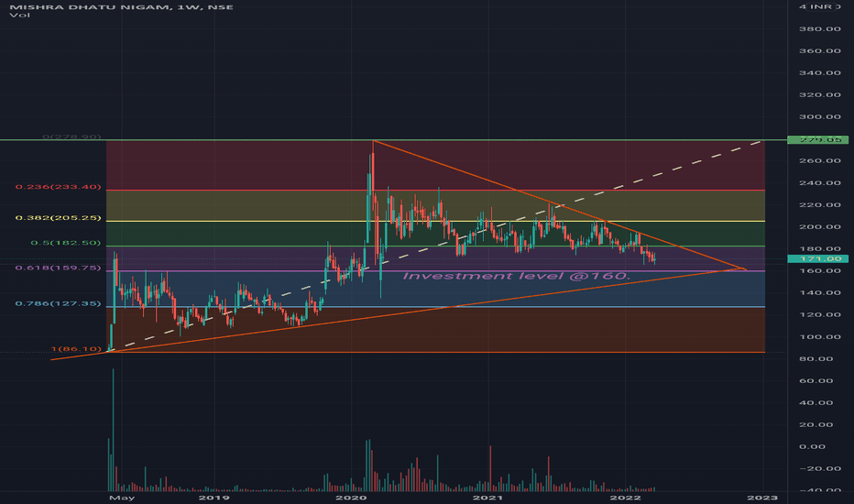Click the 'Investment level @160.' annotation
The width and height of the screenshot is (854, 504).
pyautogui.click(x=516, y=276)
